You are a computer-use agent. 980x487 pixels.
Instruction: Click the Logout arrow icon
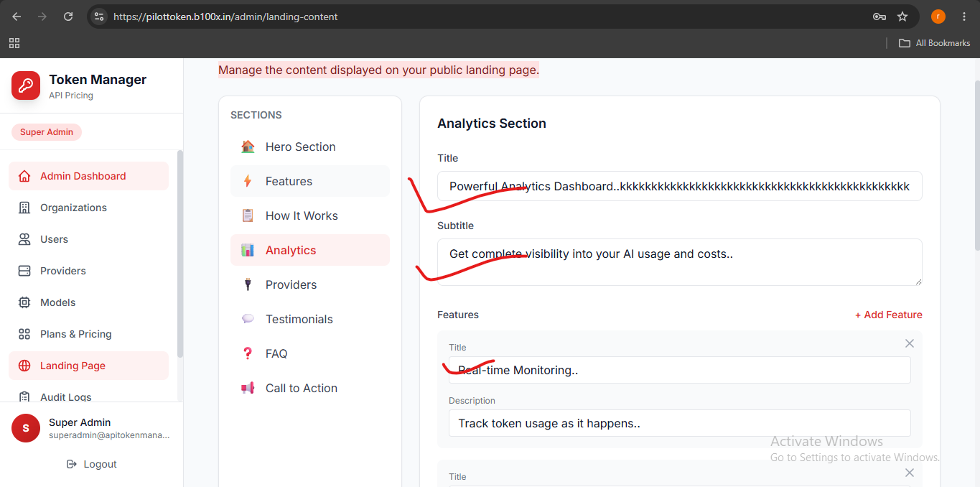tap(72, 464)
